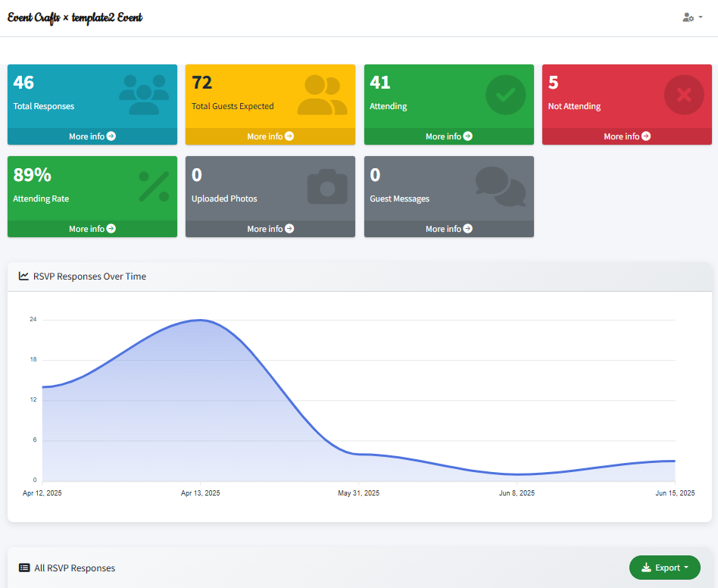718x588 pixels.
Task: Click the chart peak at Apr 13, 2025
Action: click(200, 320)
